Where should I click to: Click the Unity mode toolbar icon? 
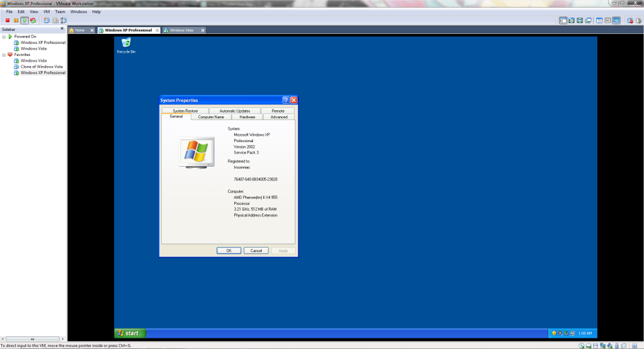[x=588, y=21]
